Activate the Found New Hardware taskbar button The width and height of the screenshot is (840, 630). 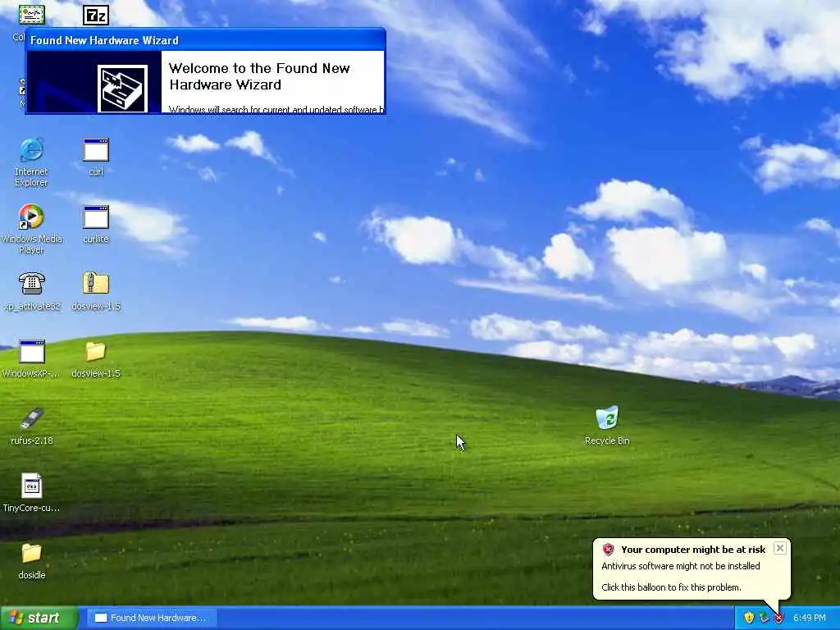[x=151, y=618]
